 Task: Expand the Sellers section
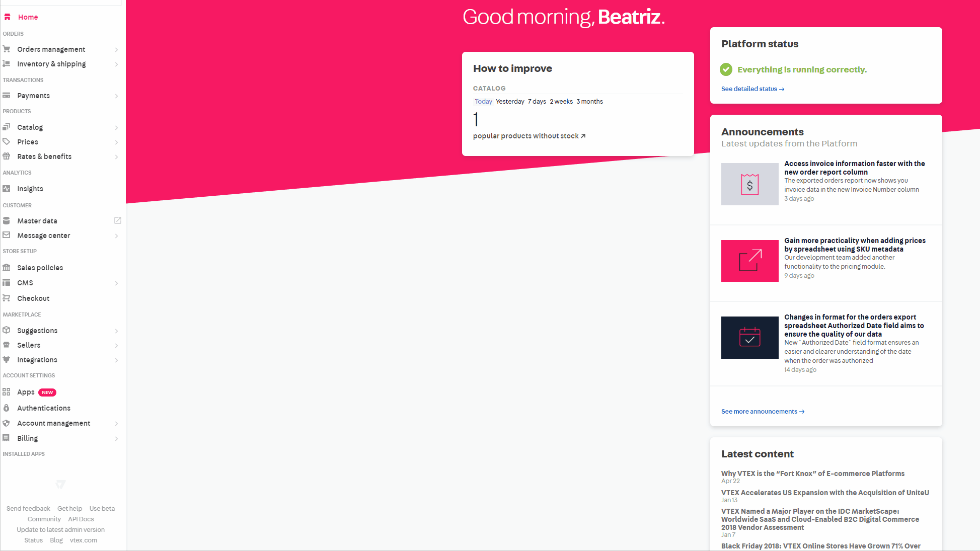tap(117, 345)
